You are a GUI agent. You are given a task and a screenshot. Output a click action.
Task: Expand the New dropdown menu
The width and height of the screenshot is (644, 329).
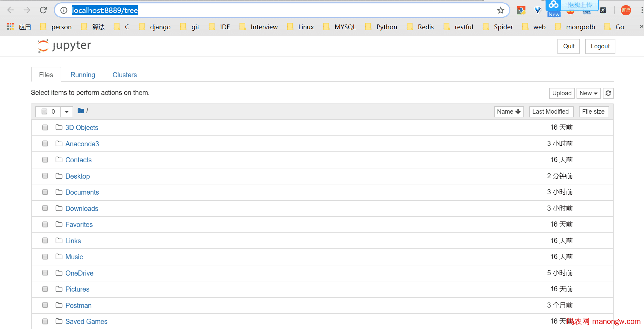point(588,93)
